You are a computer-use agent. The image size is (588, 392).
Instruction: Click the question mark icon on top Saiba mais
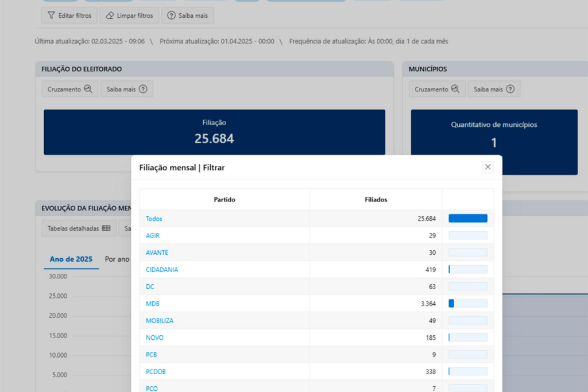pos(171,15)
